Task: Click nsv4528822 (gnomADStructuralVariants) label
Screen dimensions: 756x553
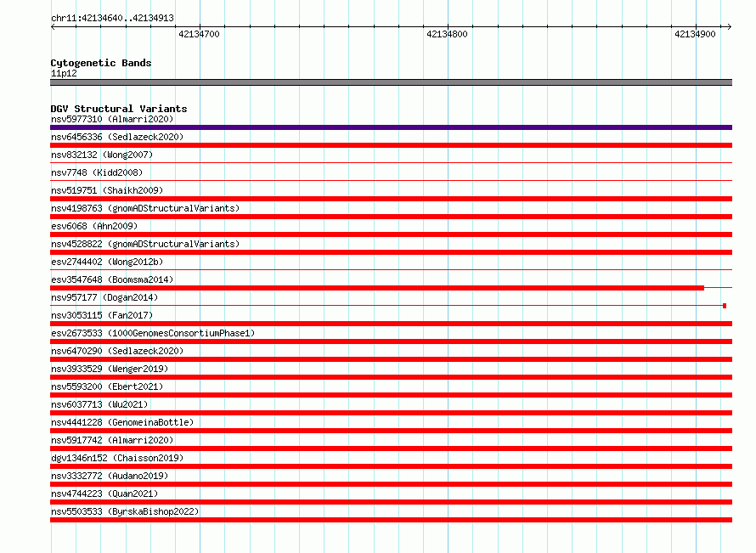Action: pyautogui.click(x=145, y=244)
